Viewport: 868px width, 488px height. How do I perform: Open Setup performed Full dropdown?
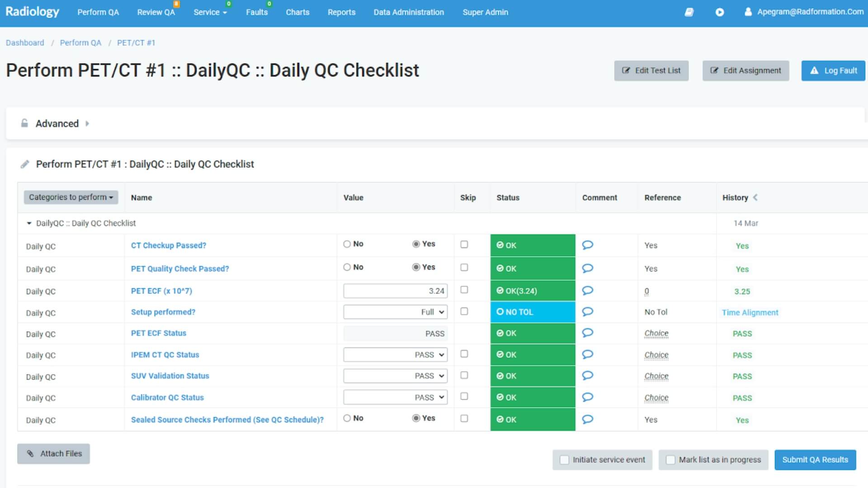tap(395, 312)
